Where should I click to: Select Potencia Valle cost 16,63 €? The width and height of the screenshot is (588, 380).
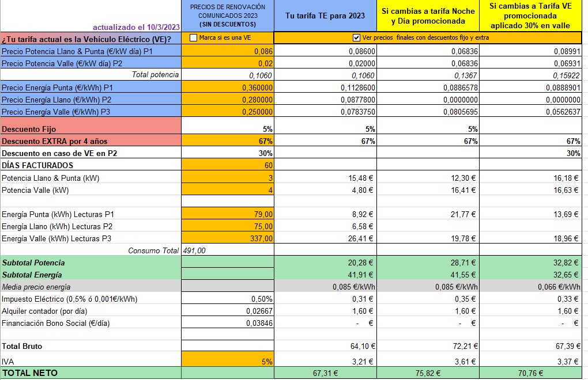566,190
